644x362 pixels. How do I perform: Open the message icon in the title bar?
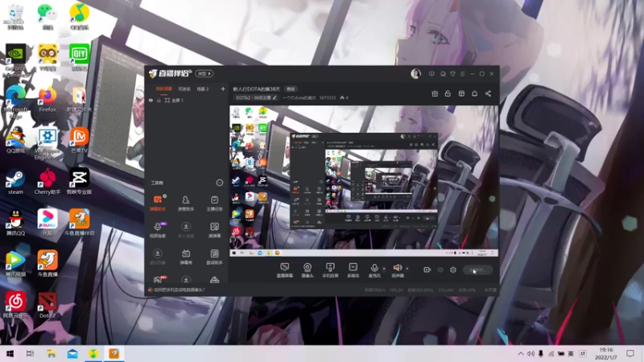pyautogui.click(x=431, y=74)
